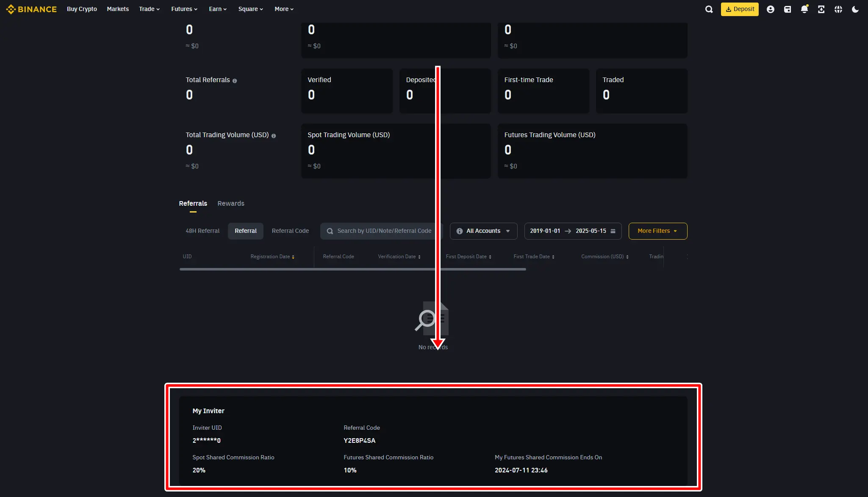The image size is (868, 497).
Task: Click the Binance logo
Action: pyautogui.click(x=31, y=9)
